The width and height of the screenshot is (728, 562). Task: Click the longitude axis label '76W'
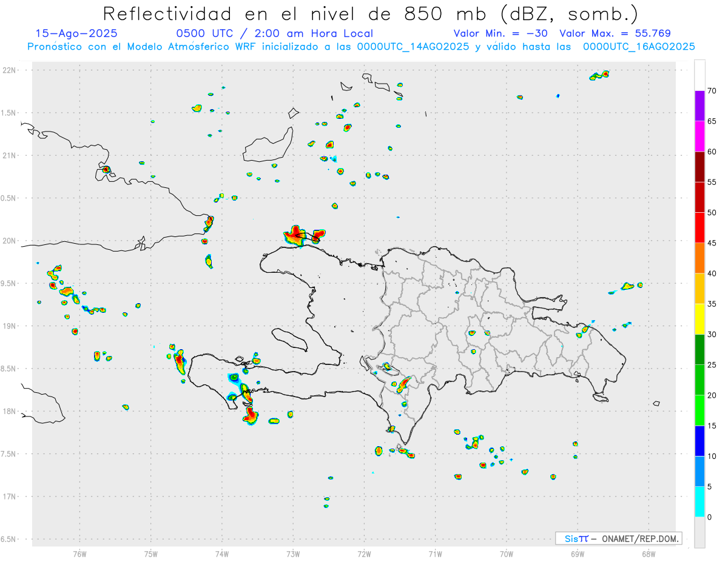(79, 554)
